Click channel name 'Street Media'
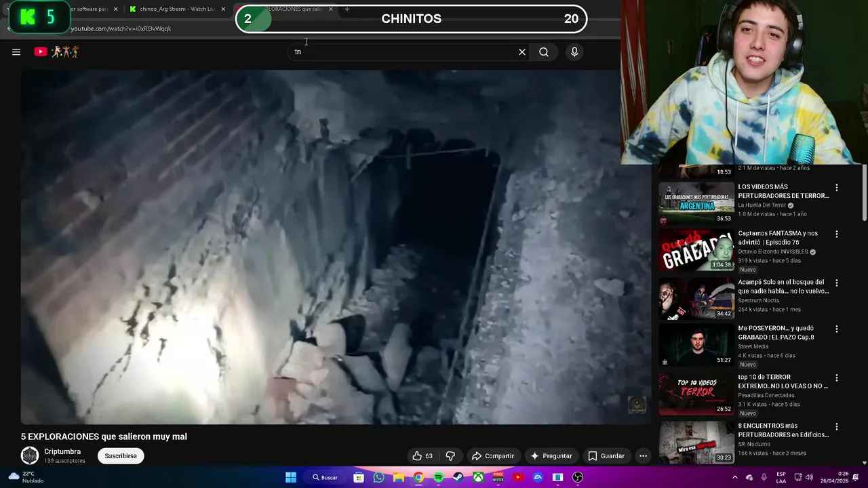 click(x=753, y=346)
